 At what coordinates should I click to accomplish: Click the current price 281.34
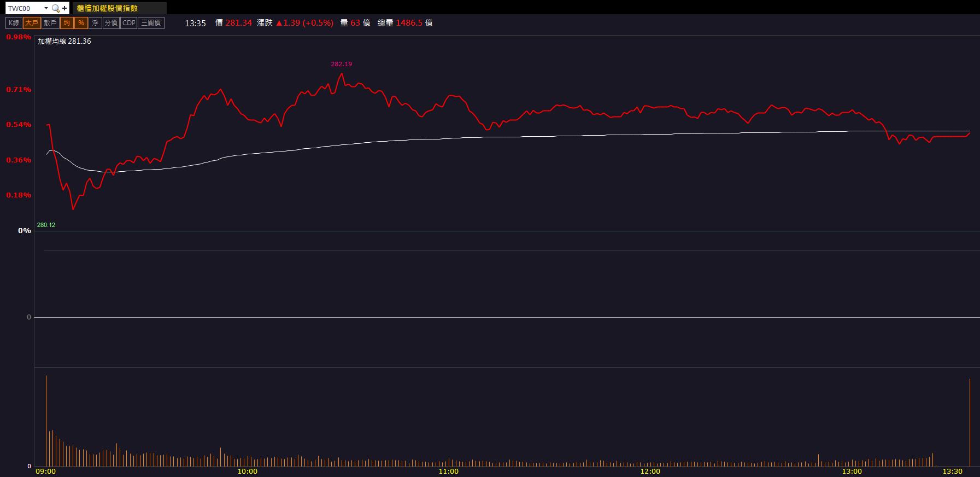point(238,23)
